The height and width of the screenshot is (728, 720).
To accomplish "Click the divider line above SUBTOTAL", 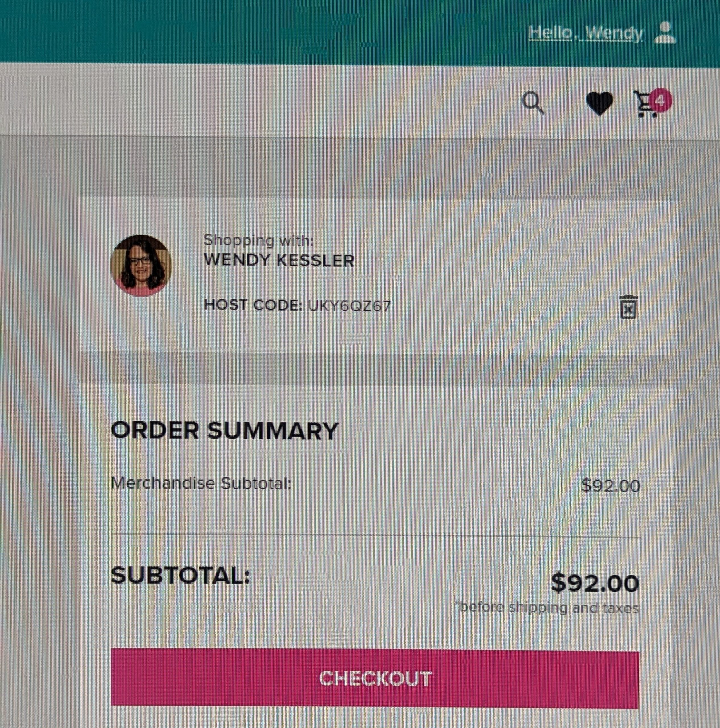I will tap(376, 536).
